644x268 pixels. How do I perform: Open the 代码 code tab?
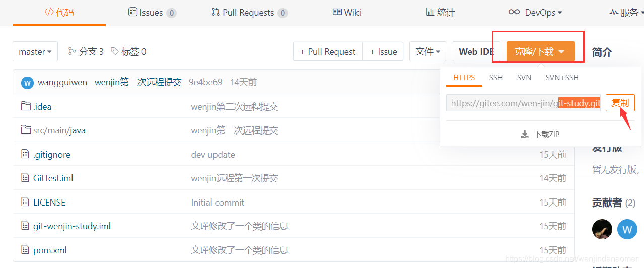59,13
